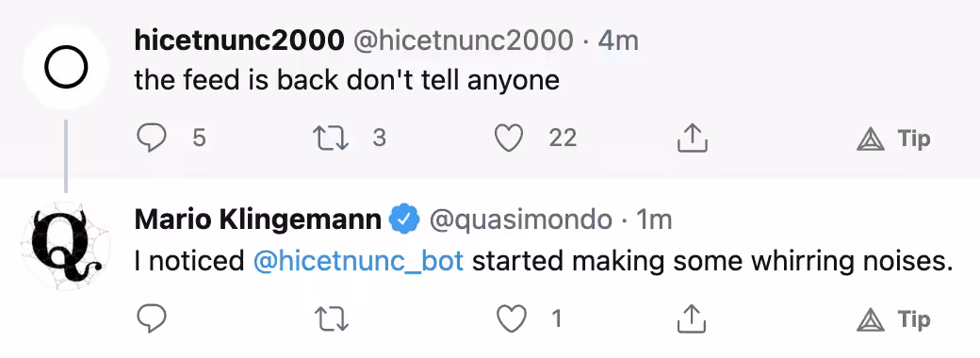Tip hicetnunc2000 using the Tip button

point(893,138)
